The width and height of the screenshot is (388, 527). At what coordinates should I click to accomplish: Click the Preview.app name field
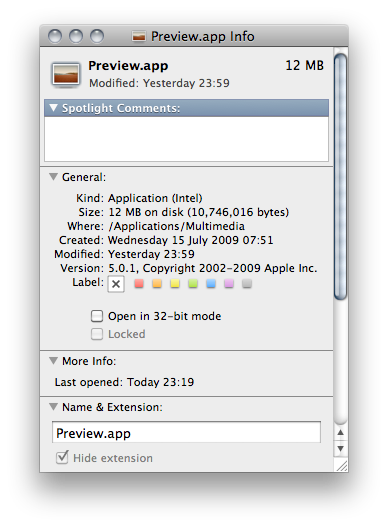[x=186, y=433]
